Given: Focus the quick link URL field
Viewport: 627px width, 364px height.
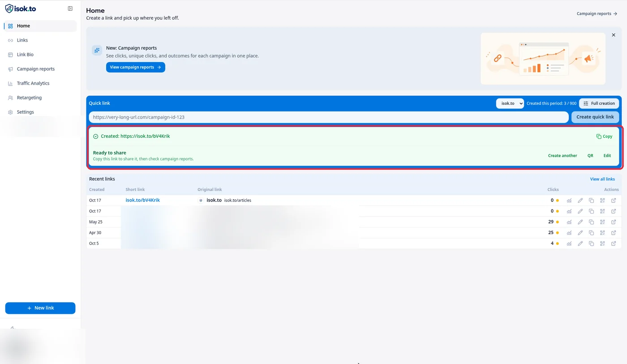Looking at the screenshot, I should point(329,117).
